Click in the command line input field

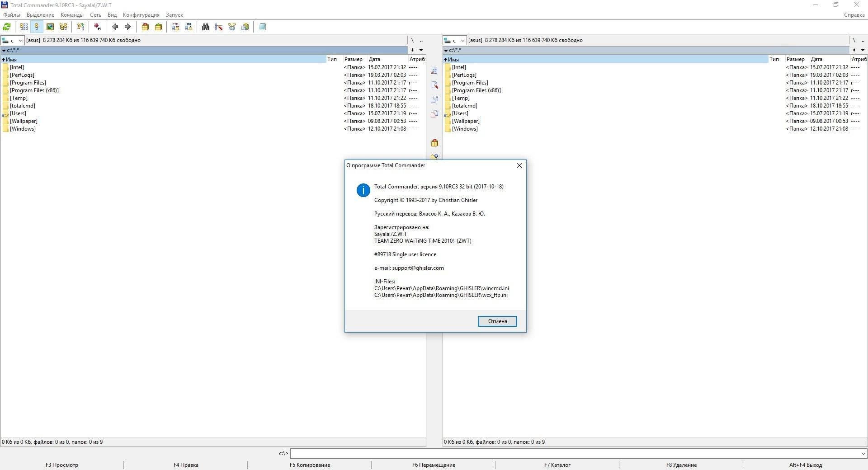click(574, 453)
